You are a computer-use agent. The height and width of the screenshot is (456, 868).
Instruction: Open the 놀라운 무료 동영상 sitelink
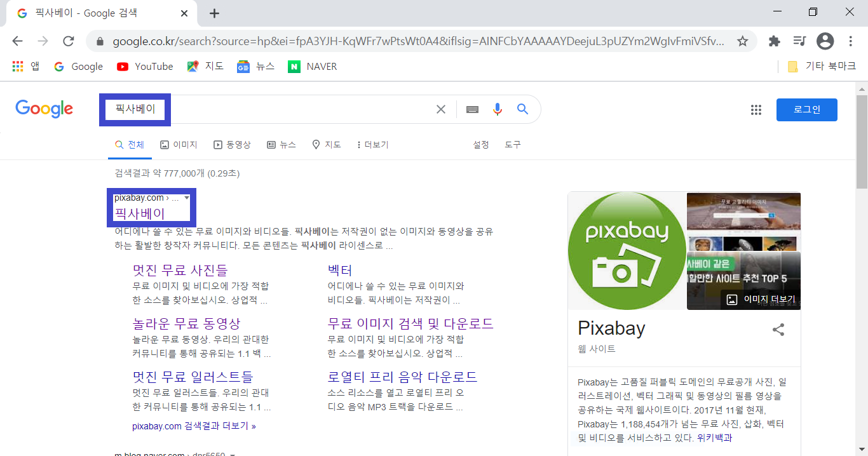tap(186, 323)
